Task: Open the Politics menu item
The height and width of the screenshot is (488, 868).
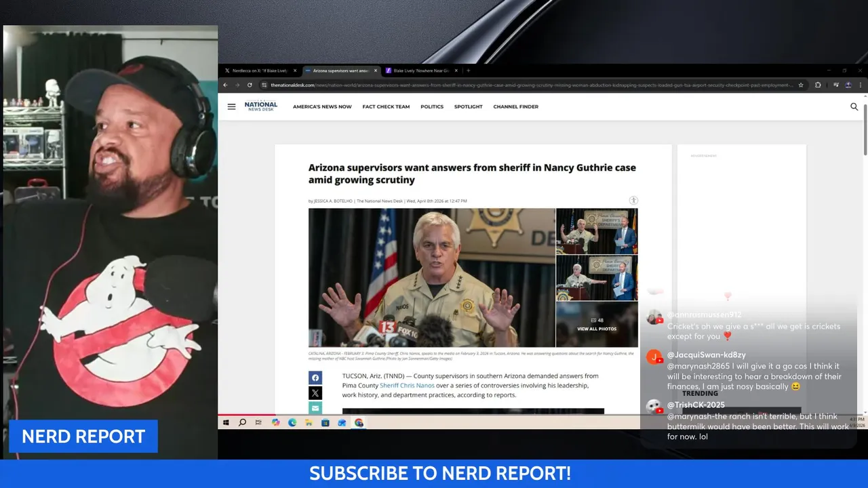Action: tap(432, 106)
